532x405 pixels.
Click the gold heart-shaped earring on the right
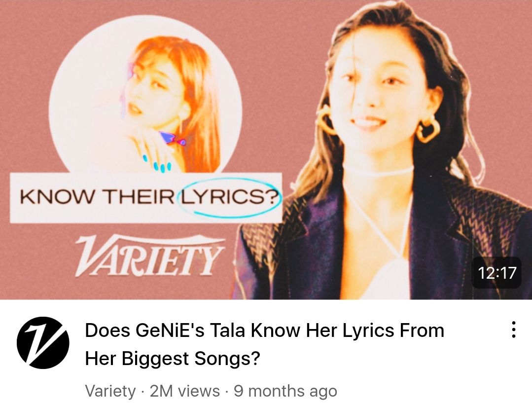click(428, 128)
